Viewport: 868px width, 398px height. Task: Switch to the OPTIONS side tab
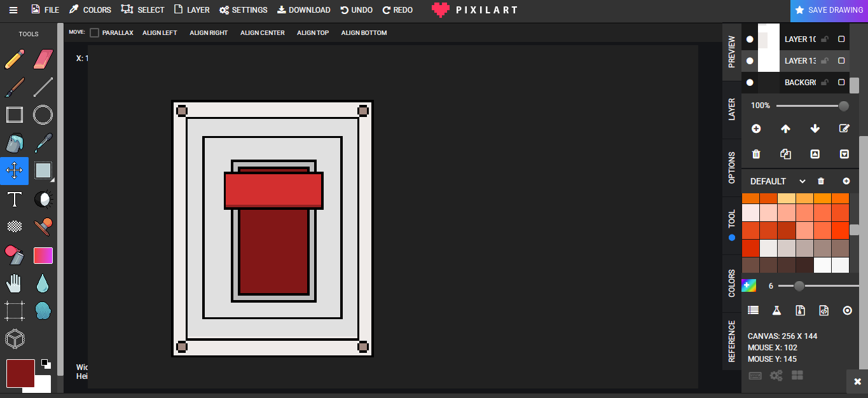pos(732,168)
